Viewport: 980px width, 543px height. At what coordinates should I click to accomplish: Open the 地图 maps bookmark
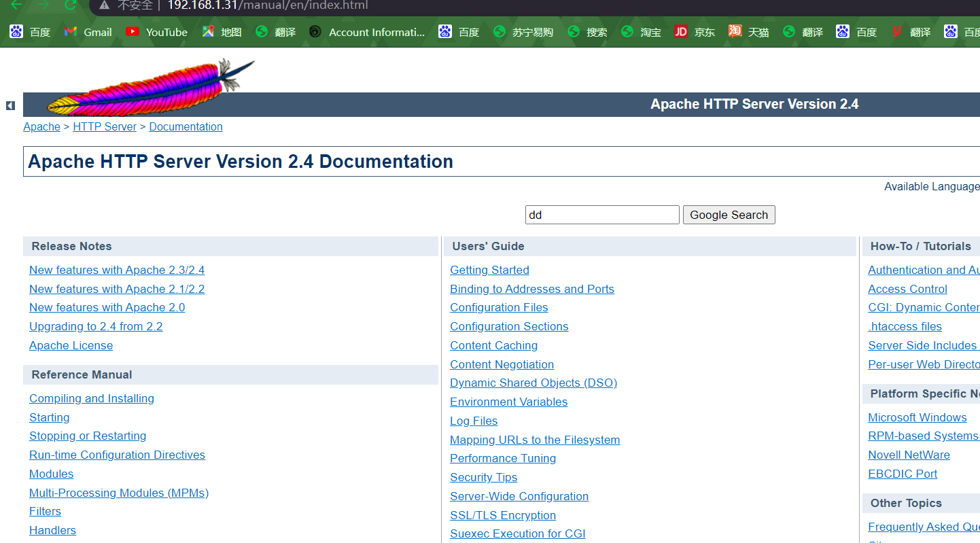(222, 32)
